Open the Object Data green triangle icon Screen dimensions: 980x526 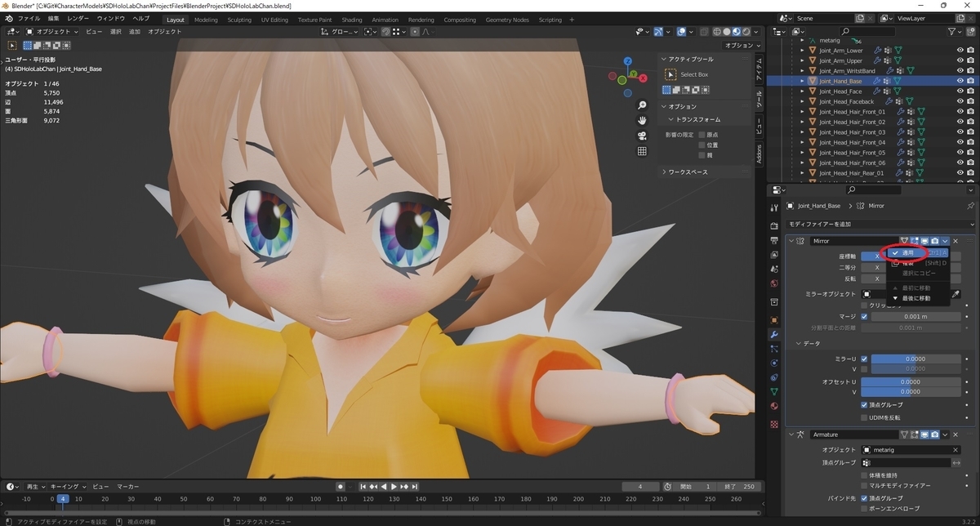774,391
